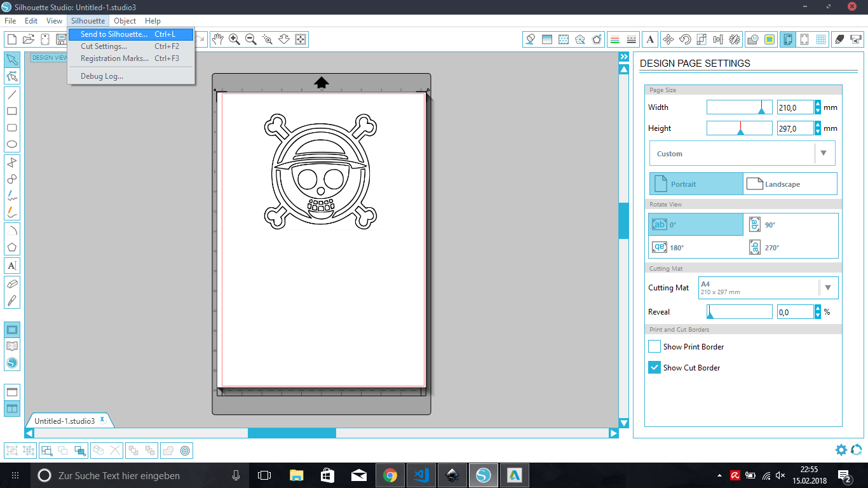Set rotate view to 90°

pyautogui.click(x=792, y=224)
